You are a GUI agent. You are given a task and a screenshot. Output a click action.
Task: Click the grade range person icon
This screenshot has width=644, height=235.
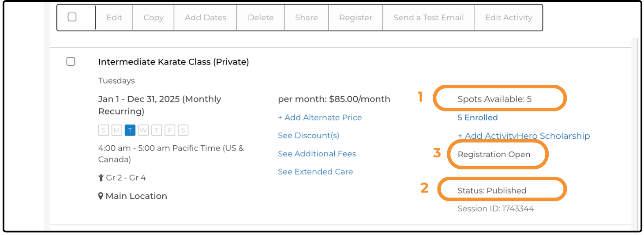[101, 178]
